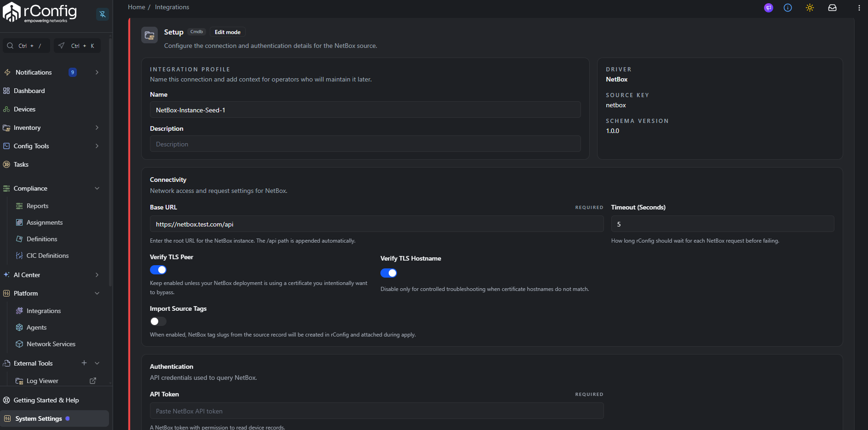Click the Network Services cube icon
The width and height of the screenshot is (868, 430).
pos(19,344)
